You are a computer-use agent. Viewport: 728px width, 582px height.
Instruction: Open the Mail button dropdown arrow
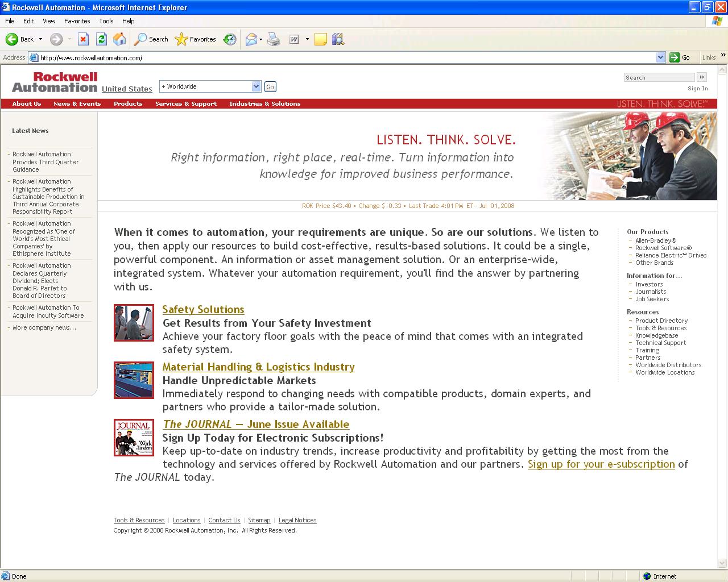click(x=260, y=39)
